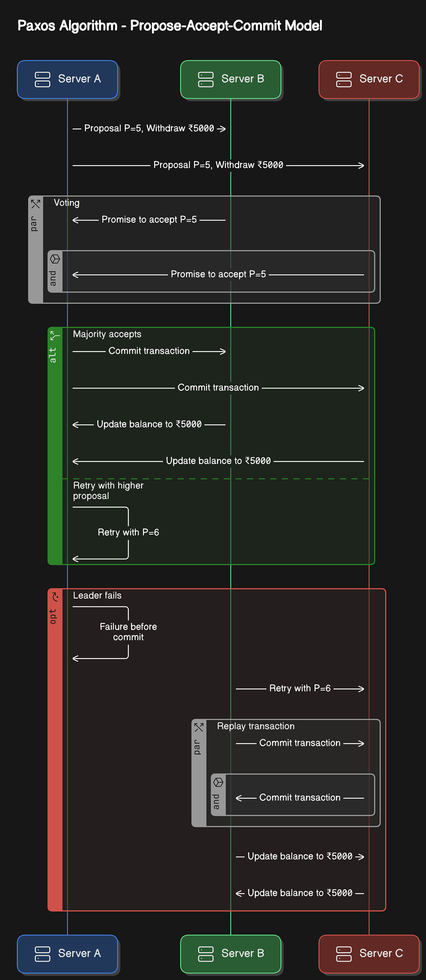Click the server icon in top Server C box
Image resolution: width=426 pixels, height=980 pixels.
(x=344, y=80)
